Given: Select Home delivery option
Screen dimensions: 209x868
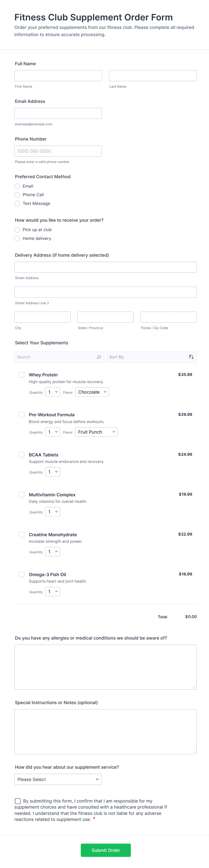Looking at the screenshot, I should (x=17, y=239).
